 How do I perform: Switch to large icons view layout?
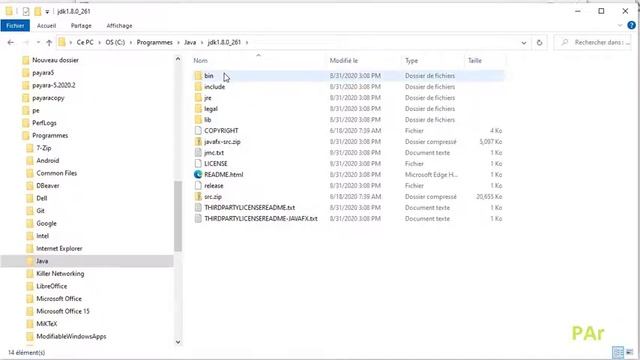click(630, 352)
